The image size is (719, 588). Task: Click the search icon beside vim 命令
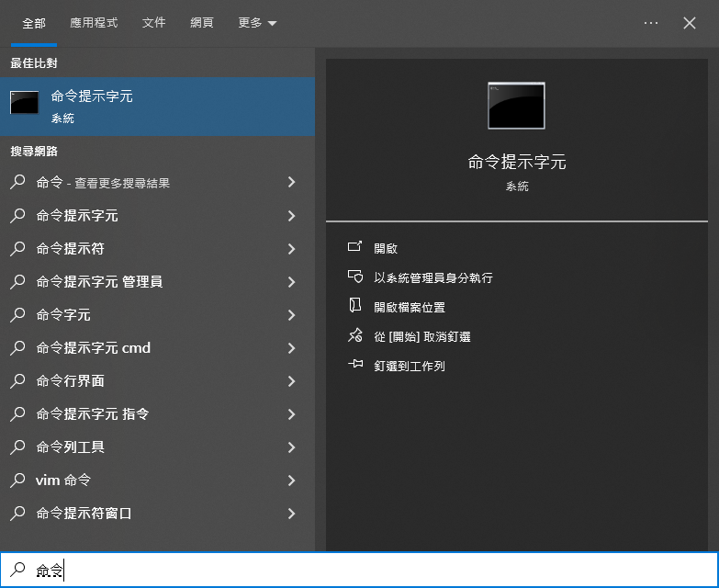pos(17,481)
